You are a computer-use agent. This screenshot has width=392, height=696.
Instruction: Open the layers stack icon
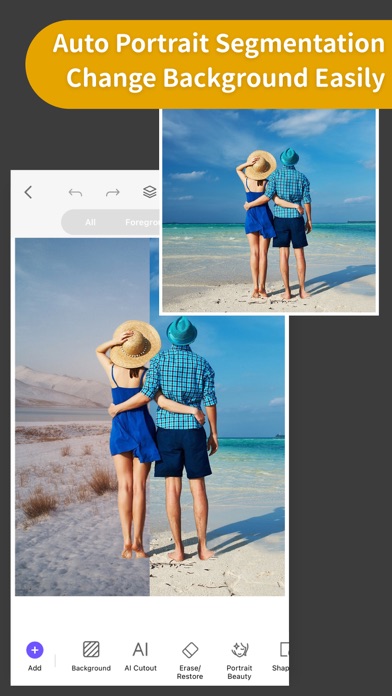click(150, 192)
